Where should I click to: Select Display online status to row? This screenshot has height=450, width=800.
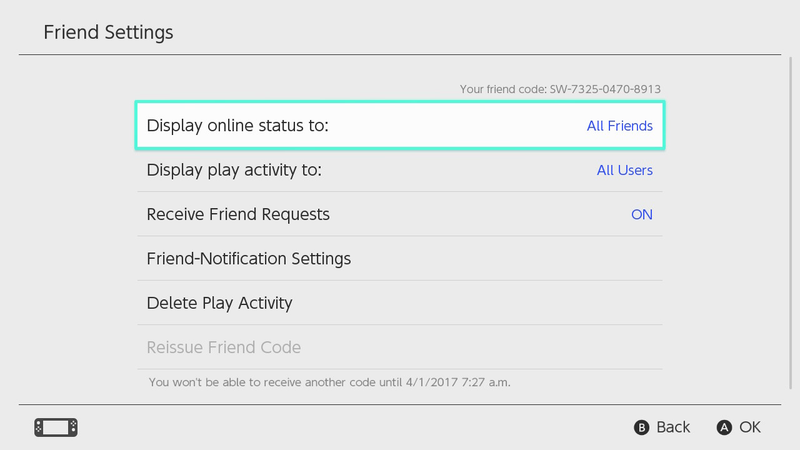click(400, 126)
